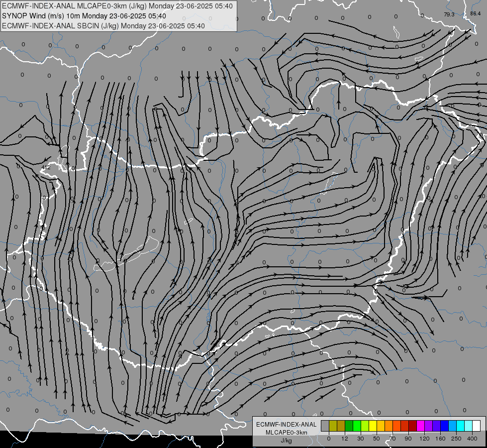This screenshot has height=448, width=487.
Task: Click the cyan swatch right of the 250 tick
Action: [461, 426]
